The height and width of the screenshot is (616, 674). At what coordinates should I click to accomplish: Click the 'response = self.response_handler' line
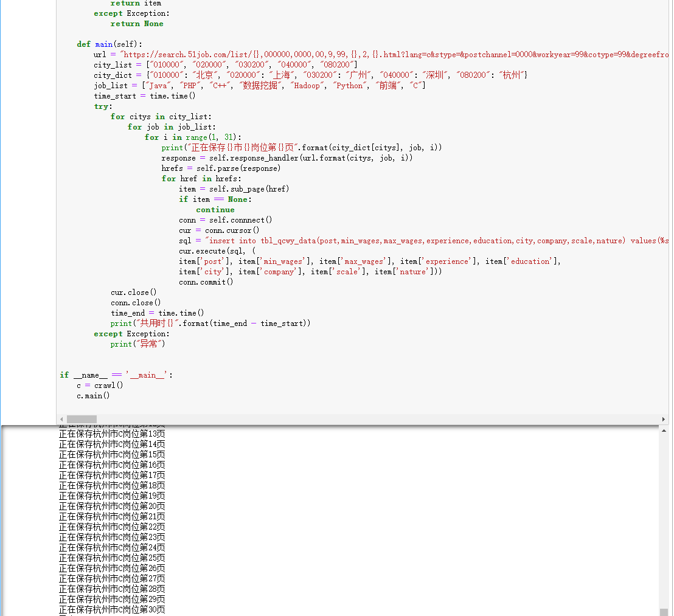(287, 157)
